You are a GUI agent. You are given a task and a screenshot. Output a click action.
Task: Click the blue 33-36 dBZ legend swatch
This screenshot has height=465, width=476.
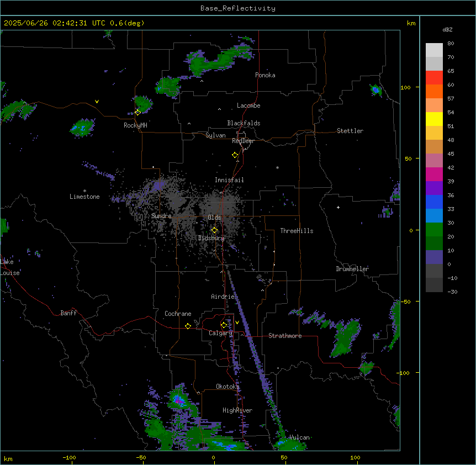(x=434, y=202)
